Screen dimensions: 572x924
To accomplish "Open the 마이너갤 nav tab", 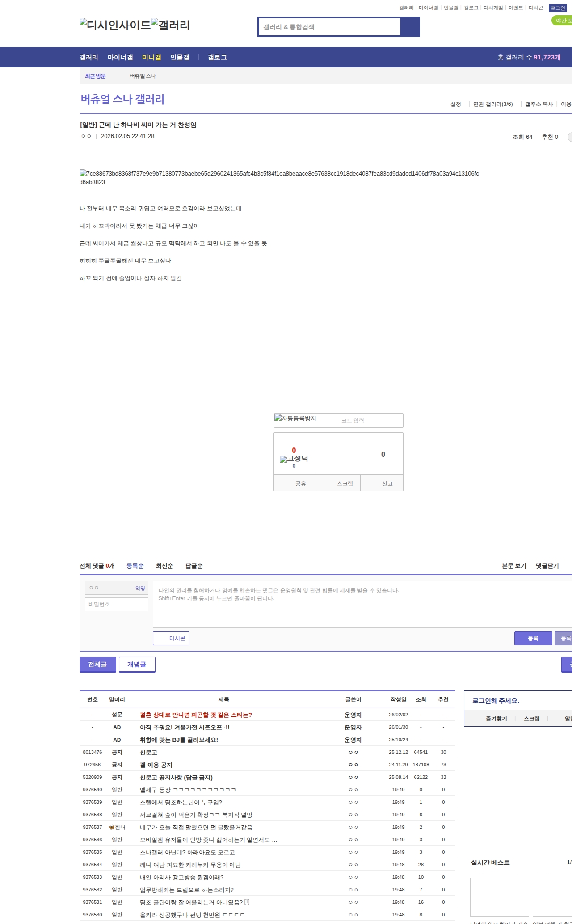I will pyautogui.click(x=120, y=57).
